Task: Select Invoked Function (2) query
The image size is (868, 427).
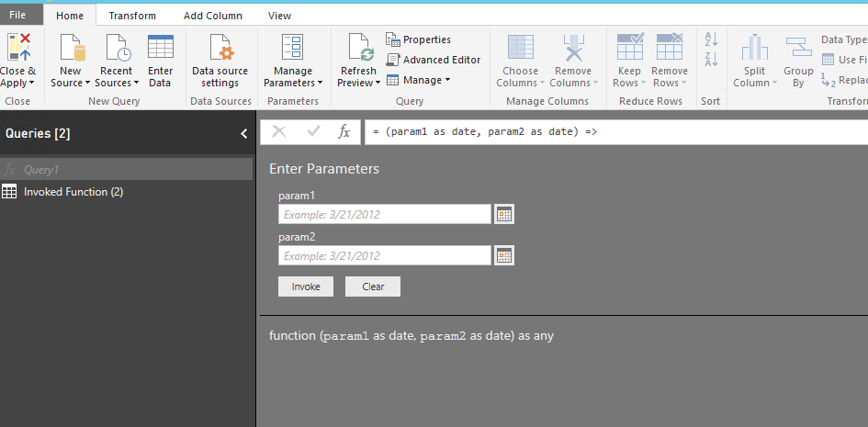Action: pos(126,192)
